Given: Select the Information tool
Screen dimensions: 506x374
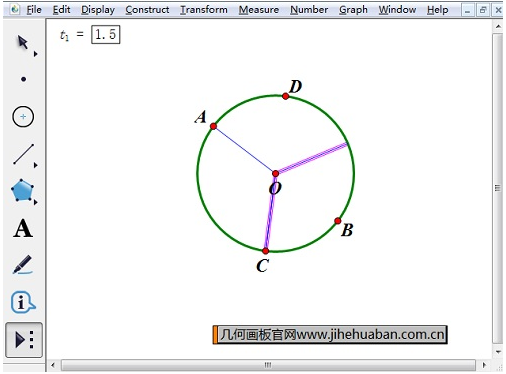Looking at the screenshot, I should 23,302.
